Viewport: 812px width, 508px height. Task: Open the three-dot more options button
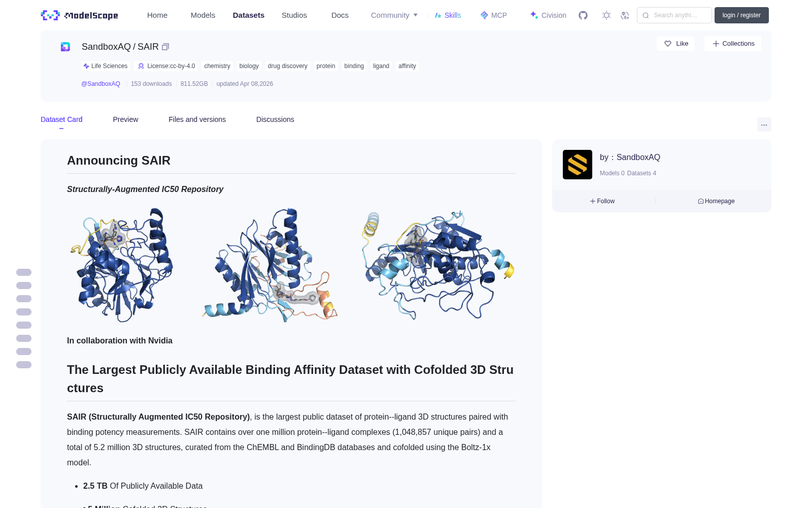(x=764, y=124)
